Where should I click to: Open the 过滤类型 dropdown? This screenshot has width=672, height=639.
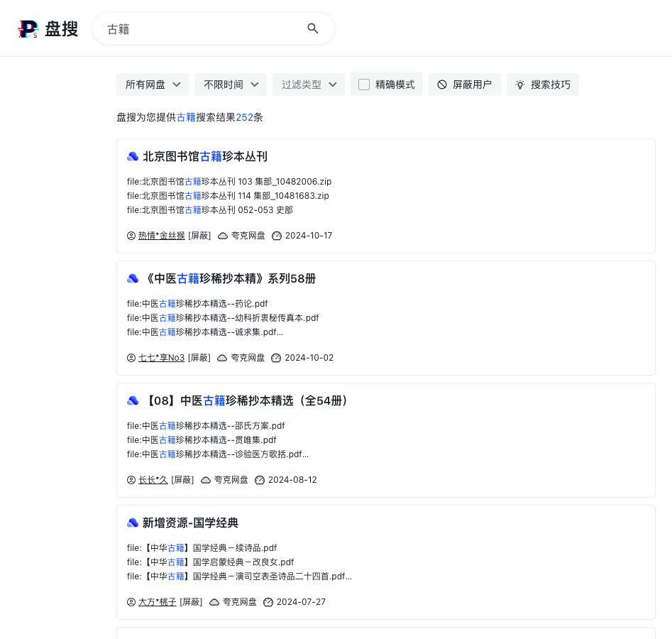coord(309,84)
